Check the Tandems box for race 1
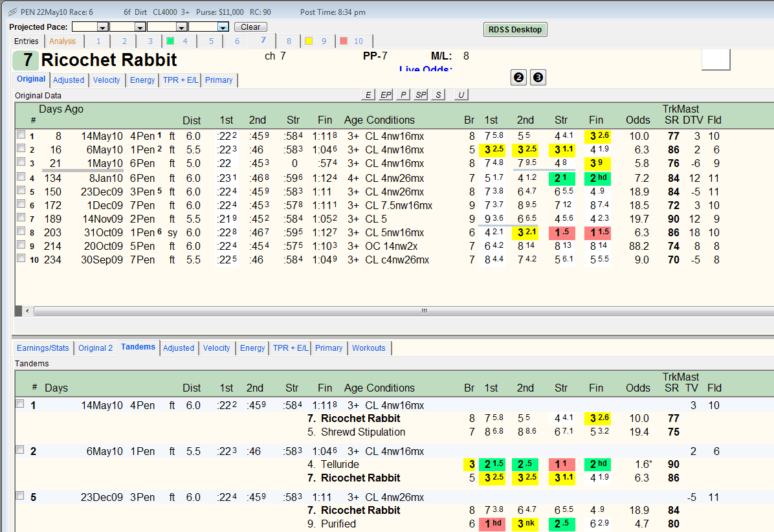The width and height of the screenshot is (774, 532). point(20,404)
